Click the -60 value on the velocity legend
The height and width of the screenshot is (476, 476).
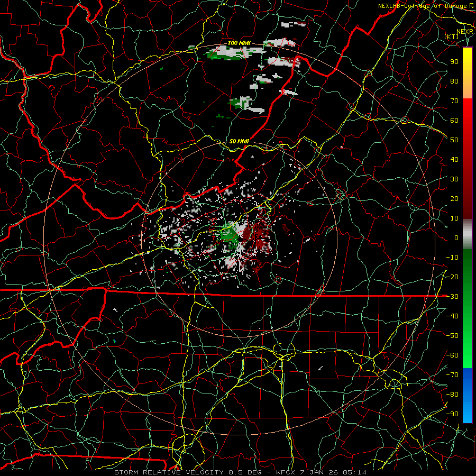(x=452, y=355)
